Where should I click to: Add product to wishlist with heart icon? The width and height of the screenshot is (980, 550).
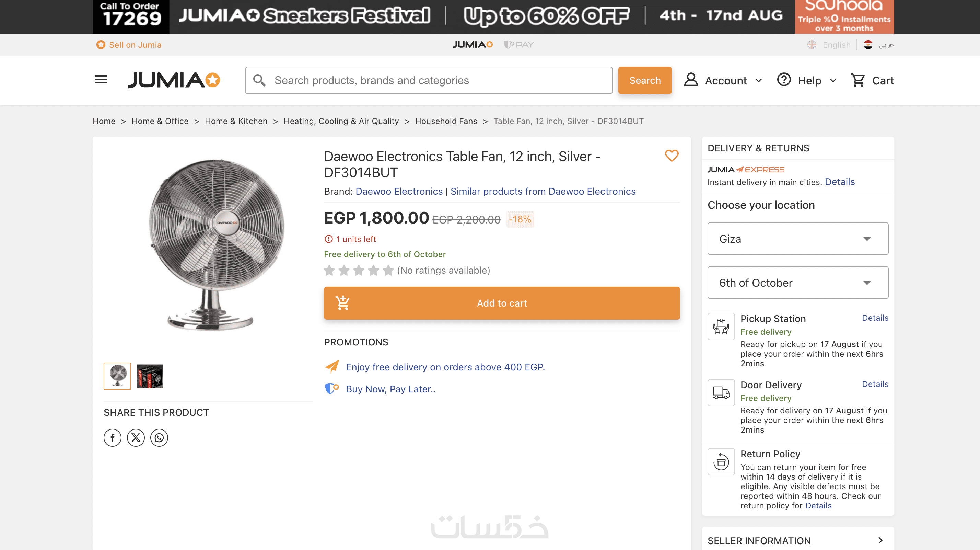(x=672, y=156)
